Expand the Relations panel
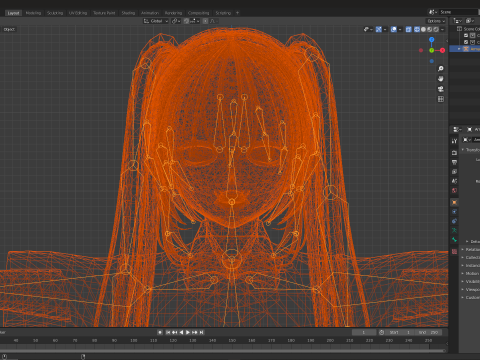The height and width of the screenshot is (360, 480). (471, 249)
